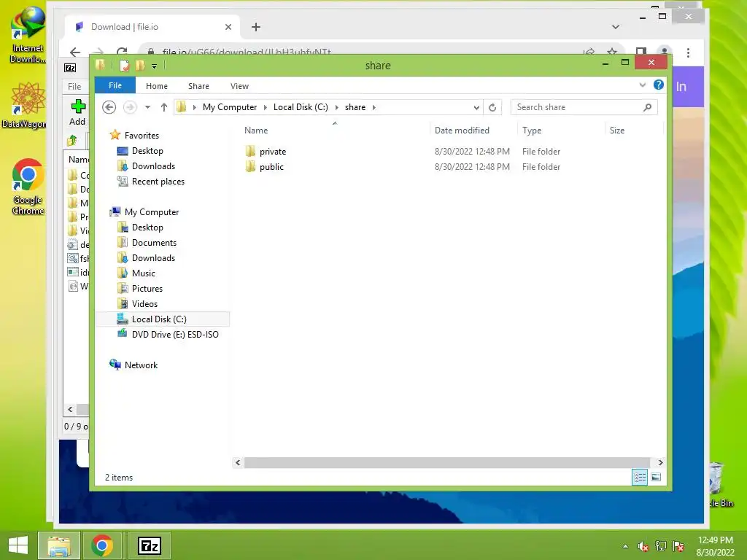Expand the Explorer ribbon chevron
This screenshot has height=560, width=747.
click(x=642, y=85)
